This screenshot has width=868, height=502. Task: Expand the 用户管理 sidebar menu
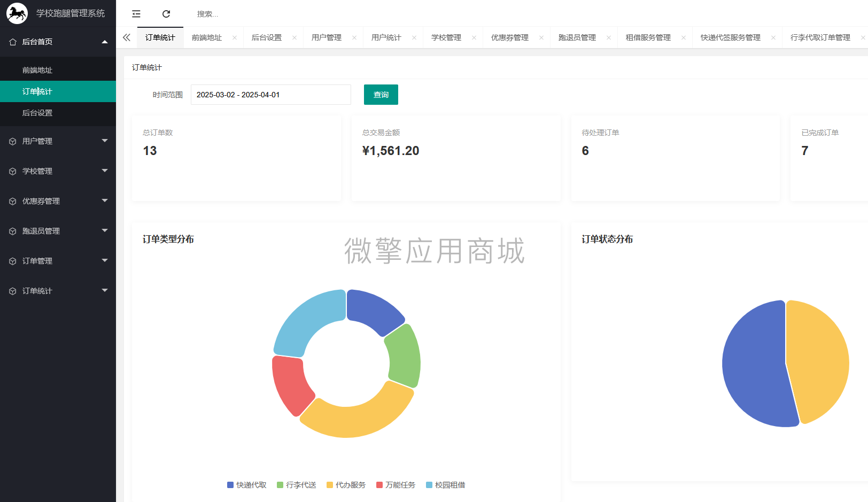(105, 141)
